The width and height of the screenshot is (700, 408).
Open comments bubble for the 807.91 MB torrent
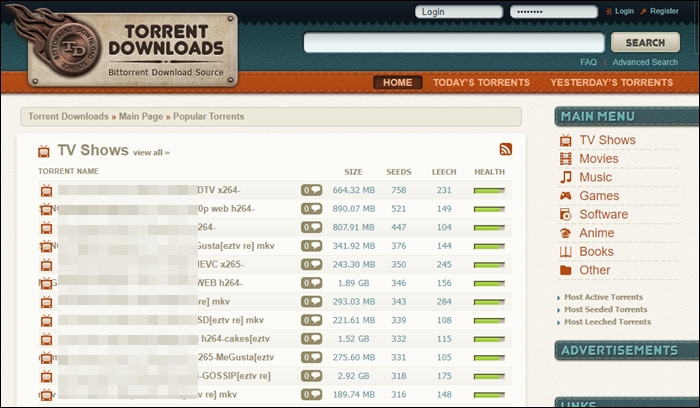click(311, 227)
